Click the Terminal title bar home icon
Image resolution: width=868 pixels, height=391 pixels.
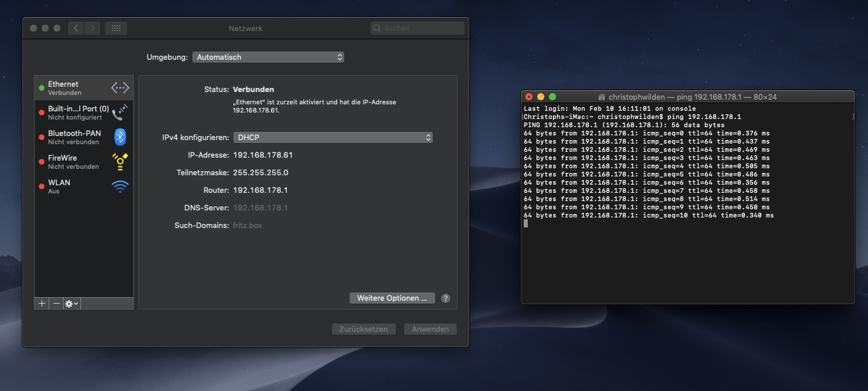point(602,97)
